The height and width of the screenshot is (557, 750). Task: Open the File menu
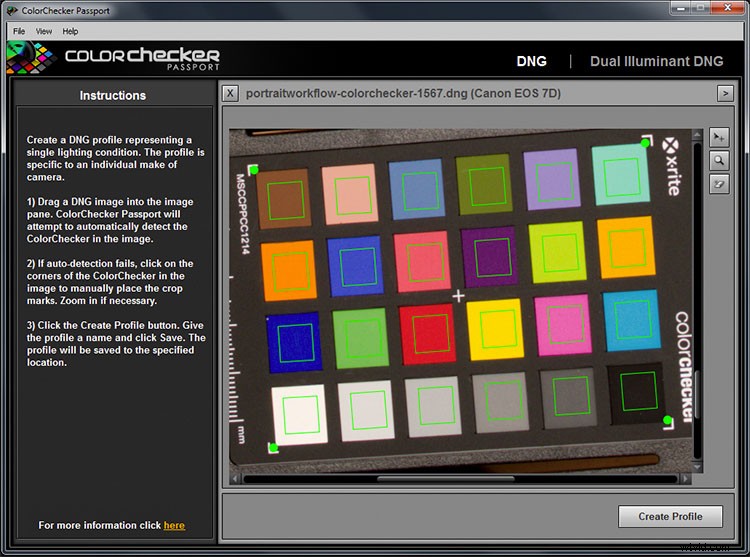[x=20, y=31]
